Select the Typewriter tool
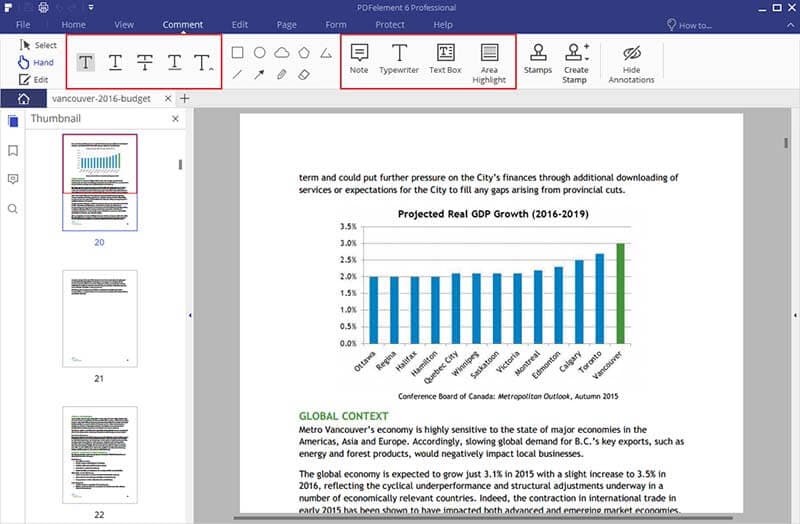800x524 pixels. (x=399, y=59)
